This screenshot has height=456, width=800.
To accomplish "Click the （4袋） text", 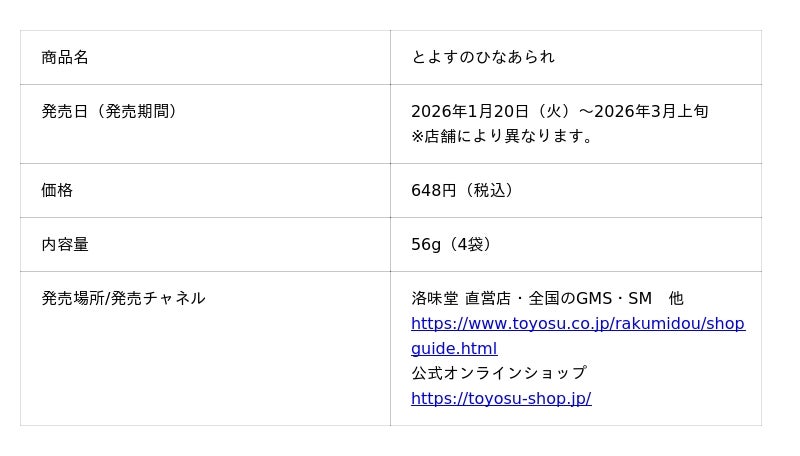I will coord(469,244).
